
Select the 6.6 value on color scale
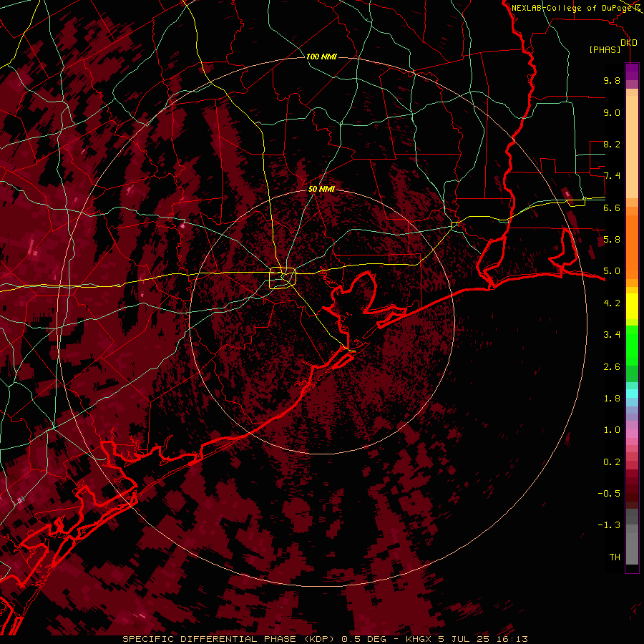coord(612,208)
